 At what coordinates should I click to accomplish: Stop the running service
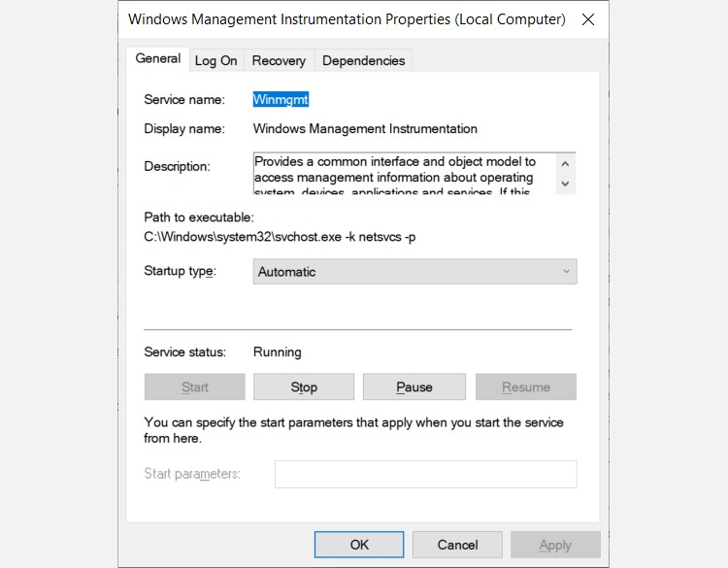coord(304,386)
